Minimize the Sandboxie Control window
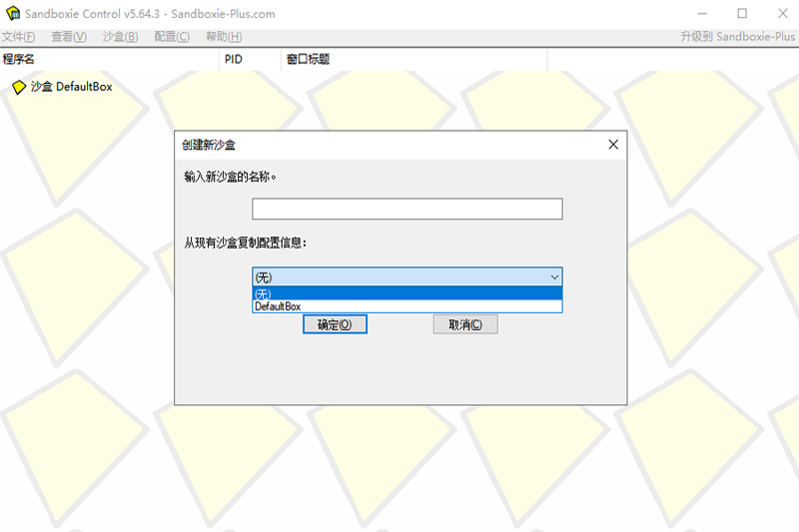799x532 pixels. 702,14
